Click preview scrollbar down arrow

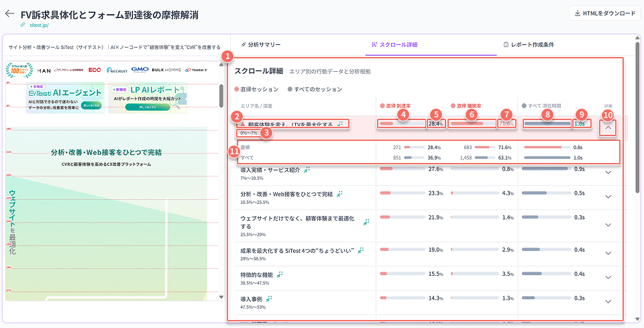coord(221,296)
